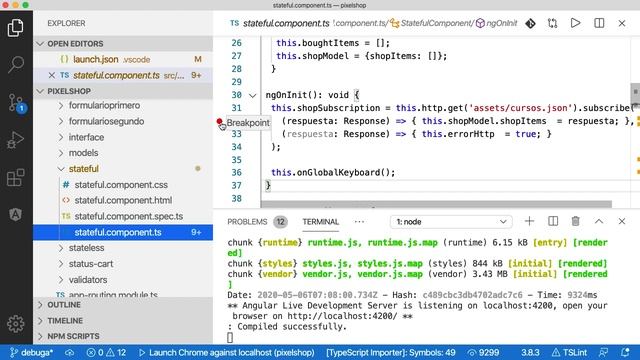The width and height of the screenshot is (640, 360).
Task: Expand the formulariosegundo folder
Action: 106,121
